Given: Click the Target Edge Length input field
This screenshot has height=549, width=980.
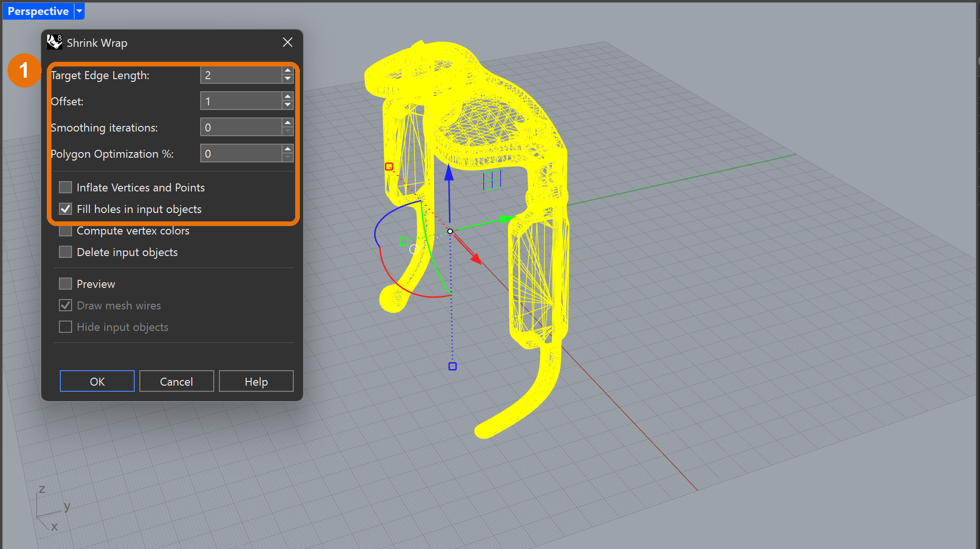Looking at the screenshot, I should (241, 75).
